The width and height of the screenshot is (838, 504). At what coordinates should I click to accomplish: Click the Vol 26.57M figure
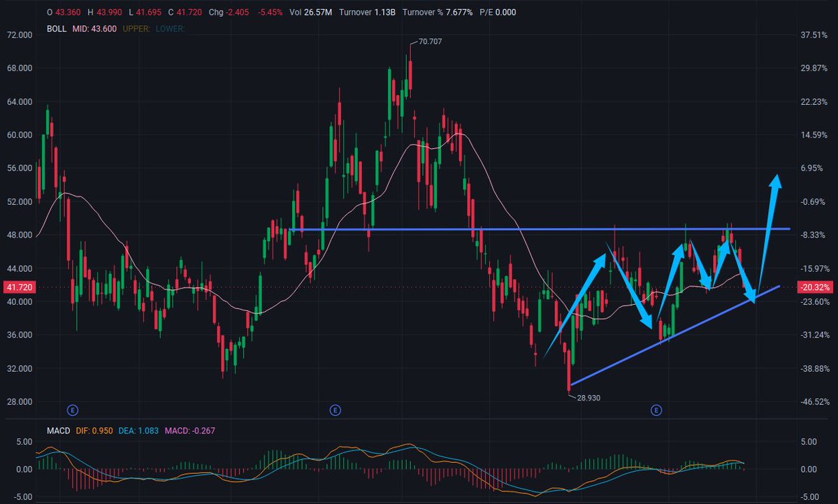[310, 13]
